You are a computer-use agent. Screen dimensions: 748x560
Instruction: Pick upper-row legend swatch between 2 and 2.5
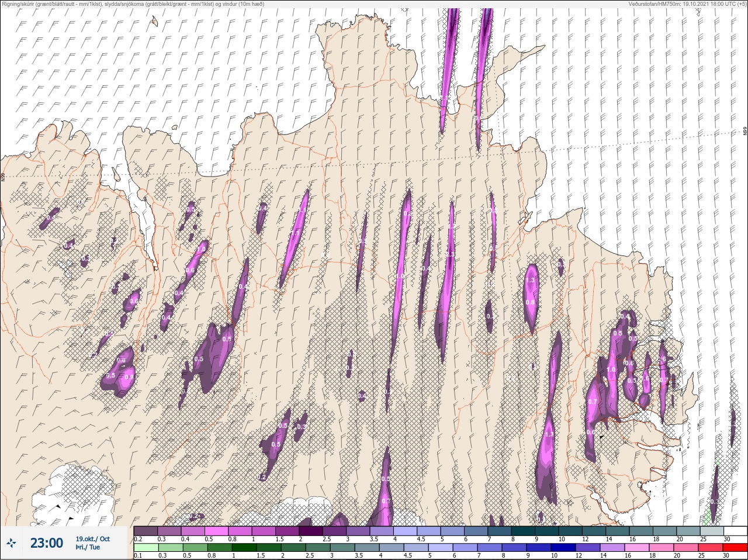point(311,530)
